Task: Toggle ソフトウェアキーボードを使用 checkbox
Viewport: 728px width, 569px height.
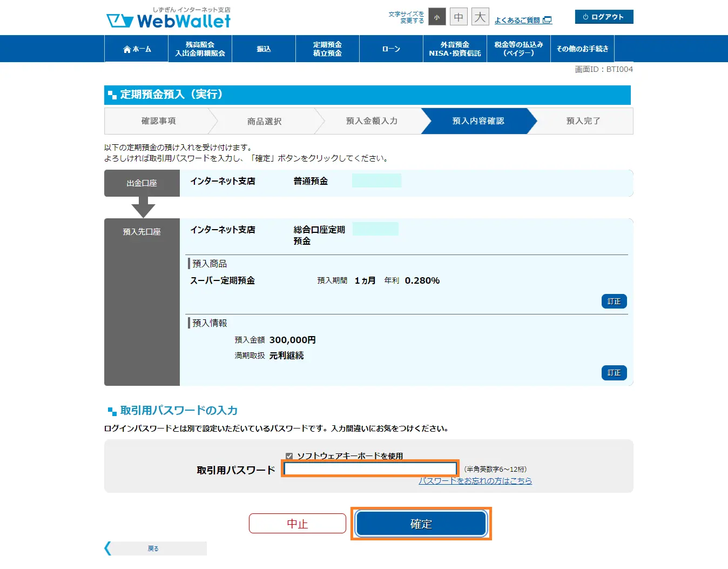Action: 289,456
